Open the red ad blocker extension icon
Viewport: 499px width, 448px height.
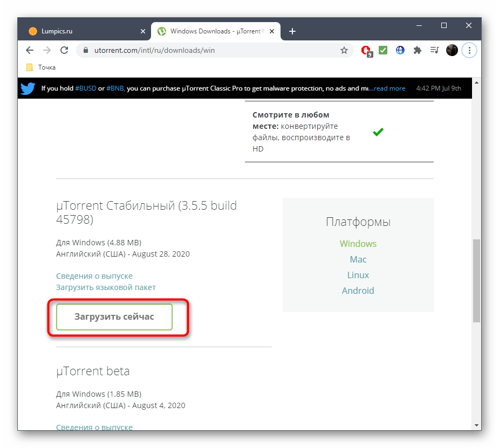click(x=367, y=51)
